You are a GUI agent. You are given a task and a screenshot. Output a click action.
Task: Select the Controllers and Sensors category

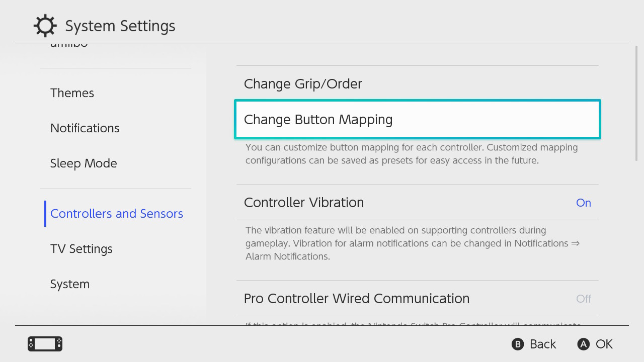(x=116, y=214)
